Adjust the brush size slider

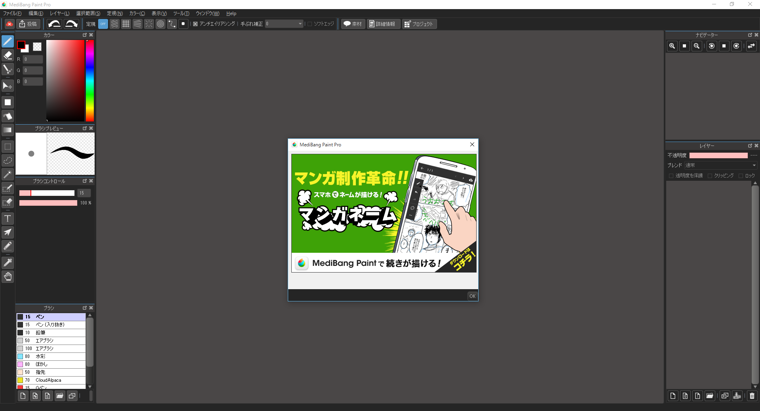(47, 193)
